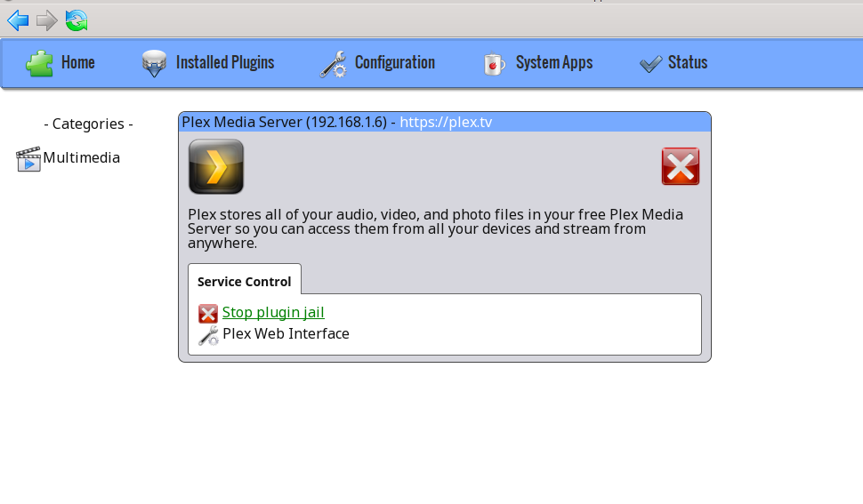
Task: Click the Installed Plugins disk icon
Action: pyautogui.click(x=154, y=64)
